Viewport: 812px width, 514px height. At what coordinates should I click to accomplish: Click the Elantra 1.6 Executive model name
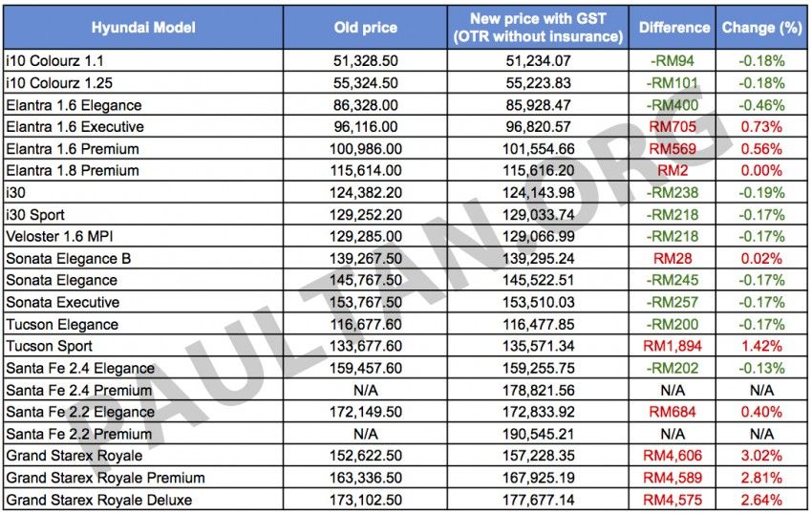[75, 127]
